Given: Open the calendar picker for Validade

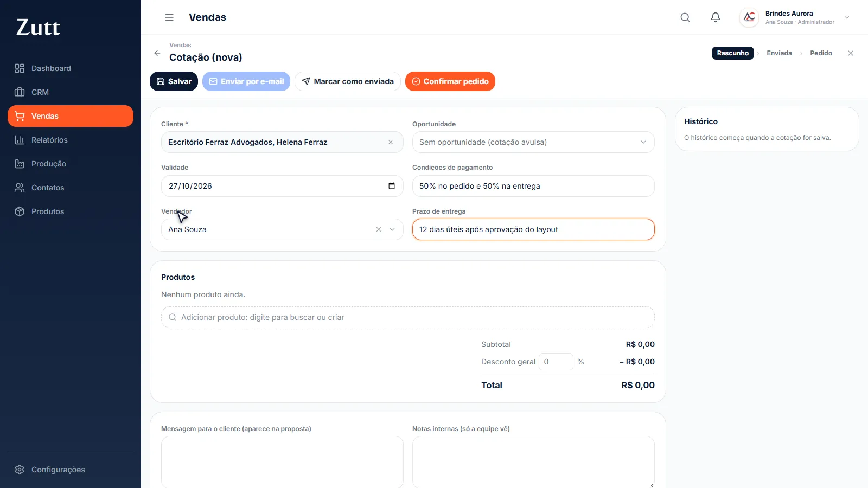Looking at the screenshot, I should 392,186.
